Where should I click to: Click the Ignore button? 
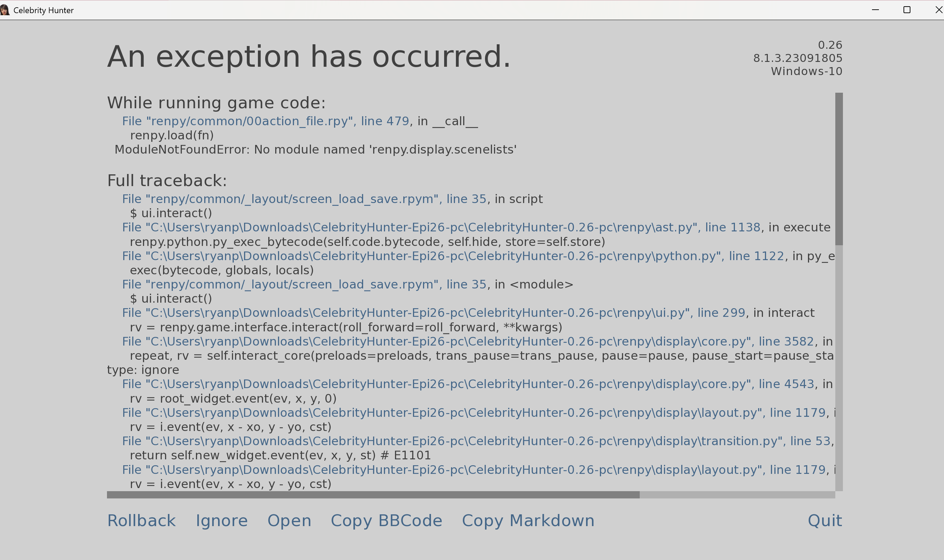(x=221, y=521)
